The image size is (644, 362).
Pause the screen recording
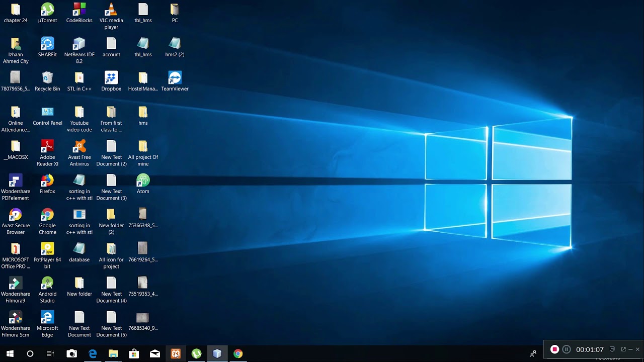(x=567, y=349)
